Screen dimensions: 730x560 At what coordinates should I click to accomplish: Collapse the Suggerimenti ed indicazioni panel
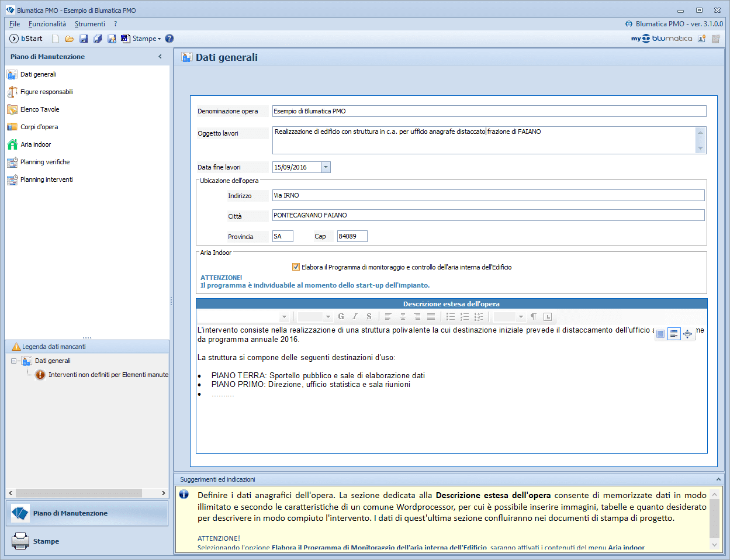click(x=718, y=479)
